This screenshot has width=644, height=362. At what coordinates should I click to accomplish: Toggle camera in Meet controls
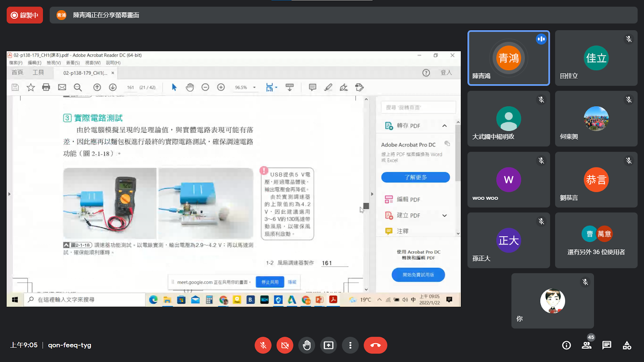(x=285, y=345)
